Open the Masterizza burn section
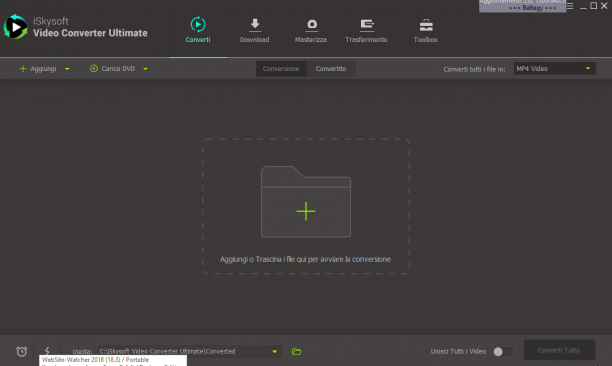The width and height of the screenshot is (612, 366). (311, 30)
